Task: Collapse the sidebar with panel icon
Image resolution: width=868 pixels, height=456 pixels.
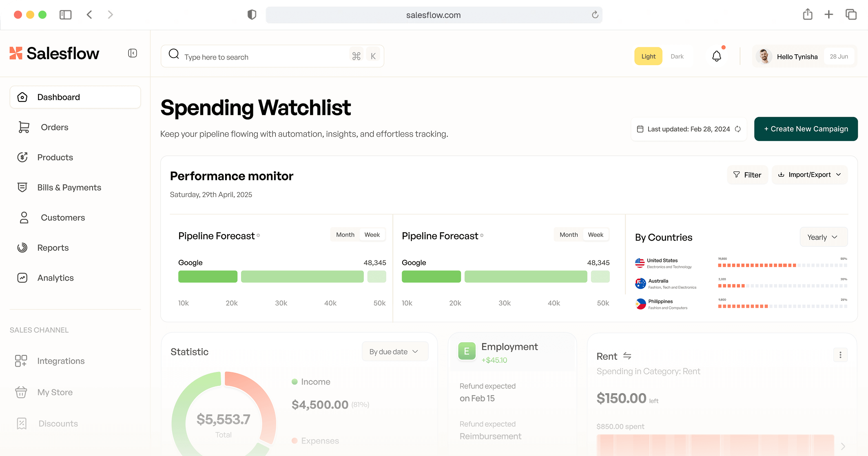Action: (x=133, y=53)
